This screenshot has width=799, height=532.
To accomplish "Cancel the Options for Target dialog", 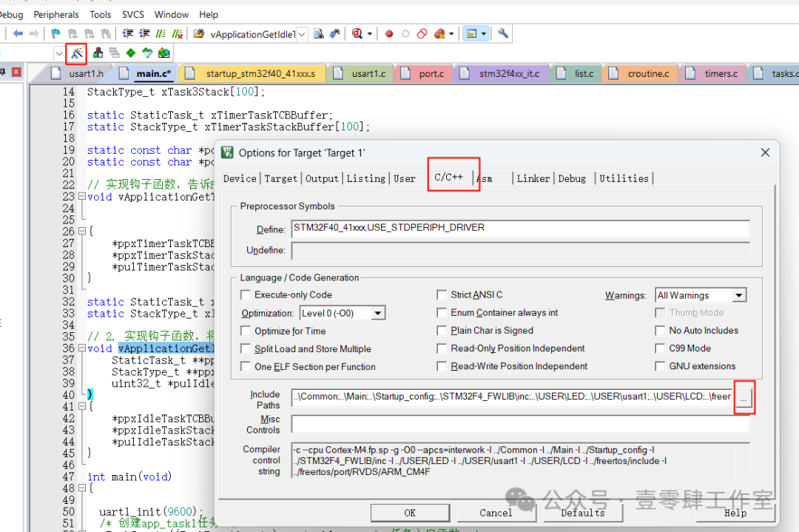I will 496,513.
